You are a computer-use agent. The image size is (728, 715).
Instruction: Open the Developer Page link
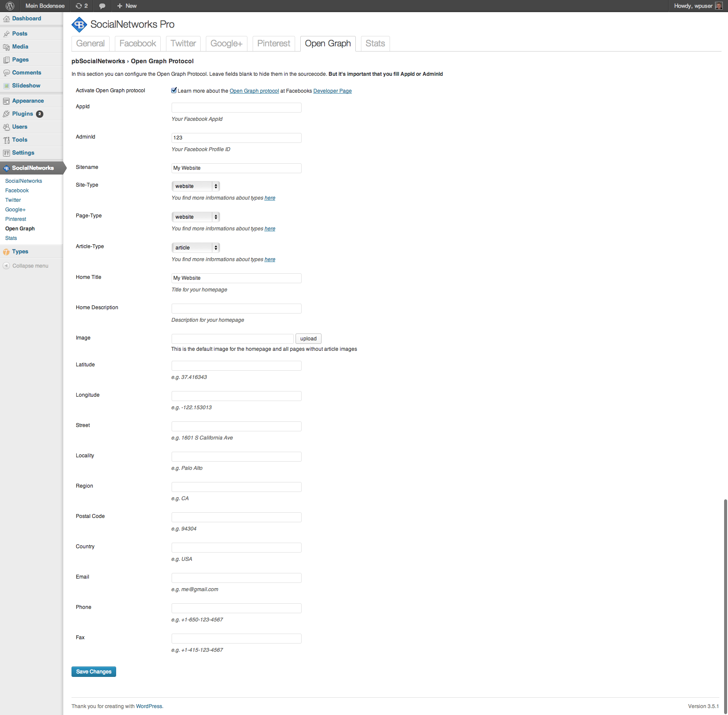pos(332,91)
